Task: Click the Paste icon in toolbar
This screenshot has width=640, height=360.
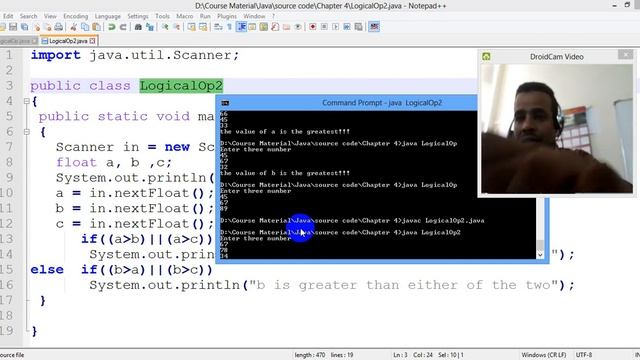Action: tap(97, 27)
